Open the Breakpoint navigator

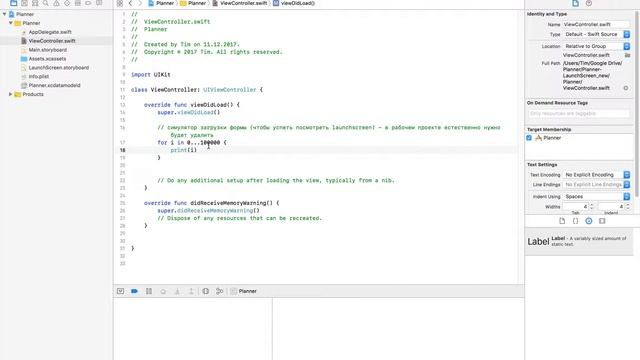(88, 3)
